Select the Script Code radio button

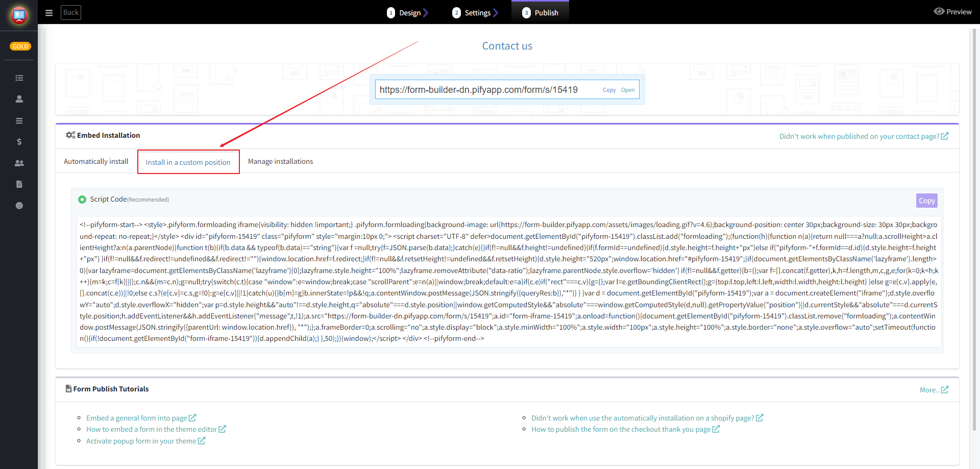coord(82,200)
